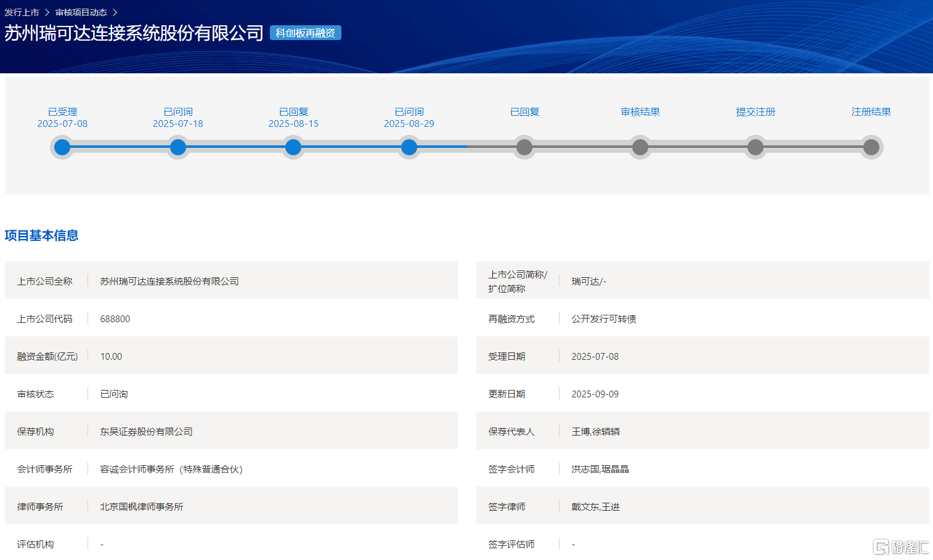
Task: Select the 审核结果 timeline node
Action: point(640,147)
